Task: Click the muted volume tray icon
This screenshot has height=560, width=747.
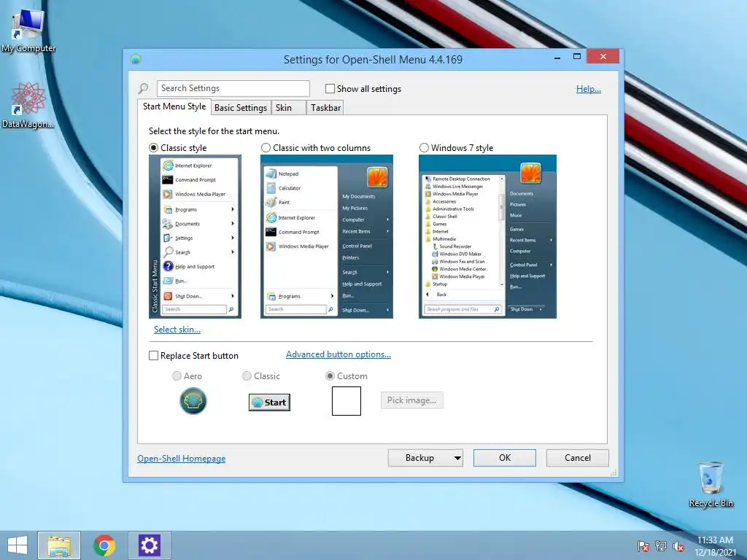Action: [x=678, y=546]
